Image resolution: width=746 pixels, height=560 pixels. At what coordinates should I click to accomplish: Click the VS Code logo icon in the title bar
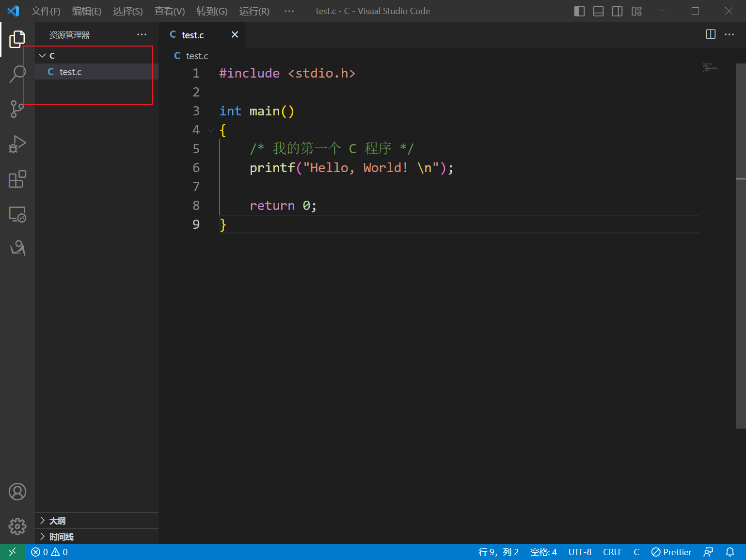click(13, 11)
